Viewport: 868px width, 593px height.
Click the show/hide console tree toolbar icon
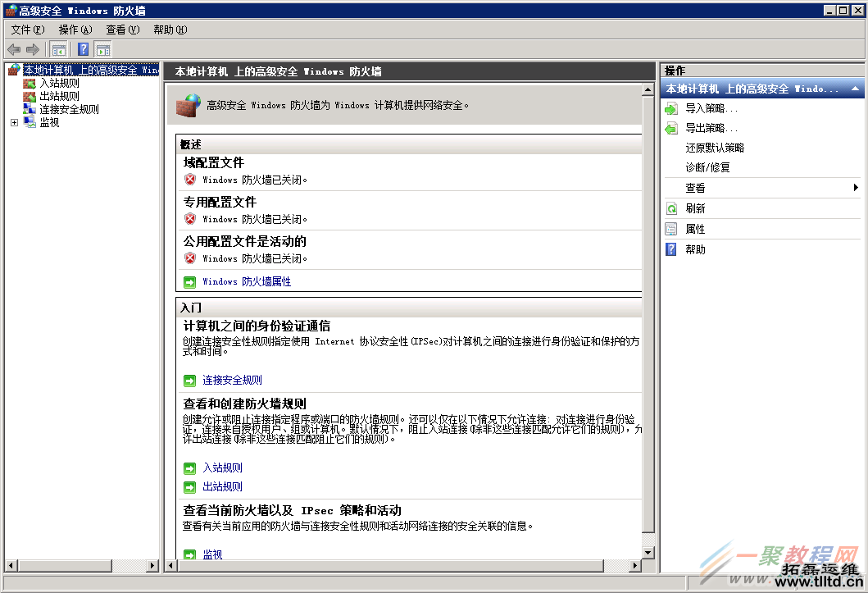[58, 48]
